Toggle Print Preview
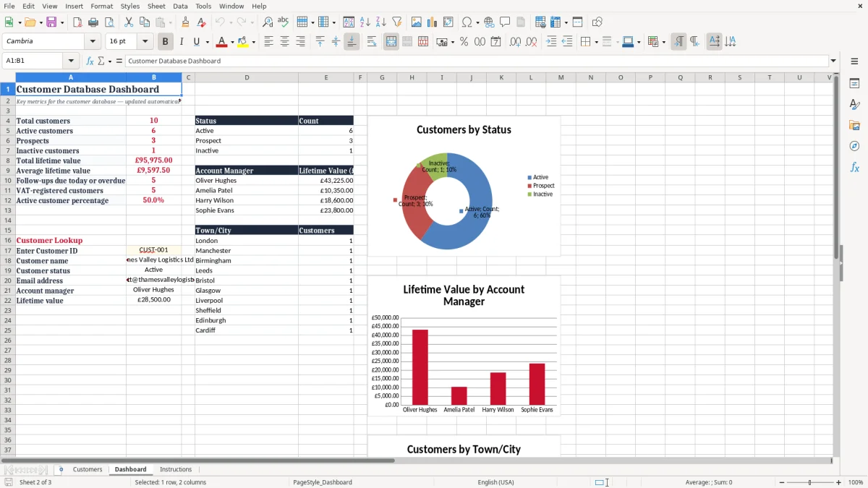868x488 pixels. pos(108,22)
